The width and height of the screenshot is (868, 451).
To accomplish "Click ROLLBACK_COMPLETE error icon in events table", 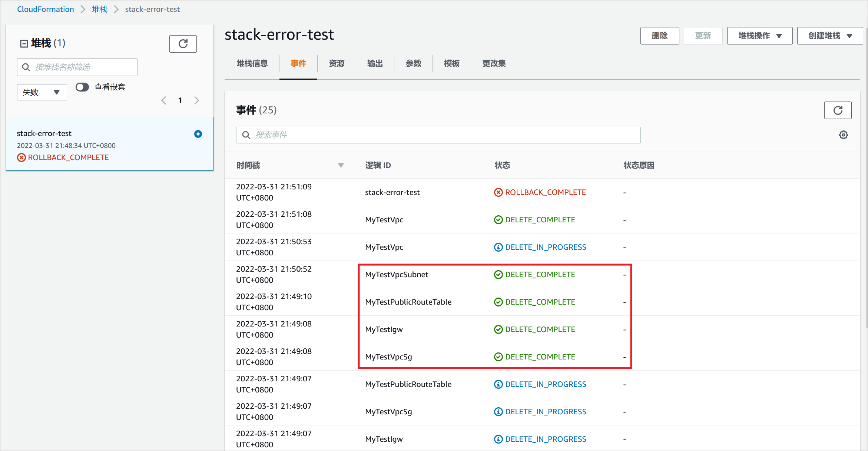I will (x=498, y=192).
